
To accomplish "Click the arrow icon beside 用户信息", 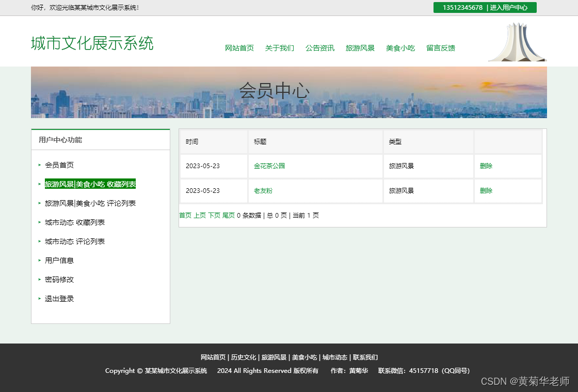I will click(39, 260).
